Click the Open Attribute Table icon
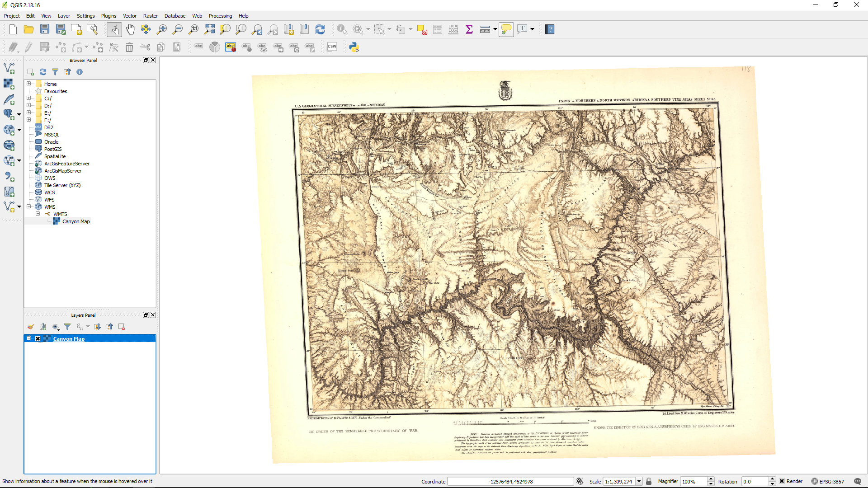 [438, 29]
